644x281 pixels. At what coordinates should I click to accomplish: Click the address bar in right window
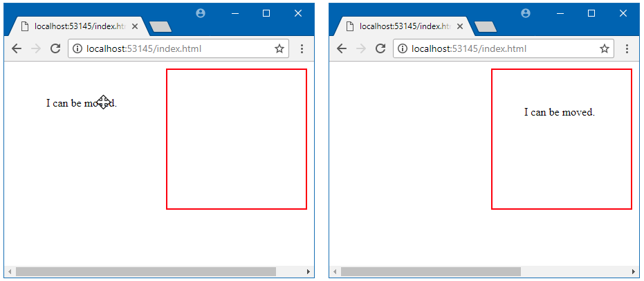(x=504, y=49)
